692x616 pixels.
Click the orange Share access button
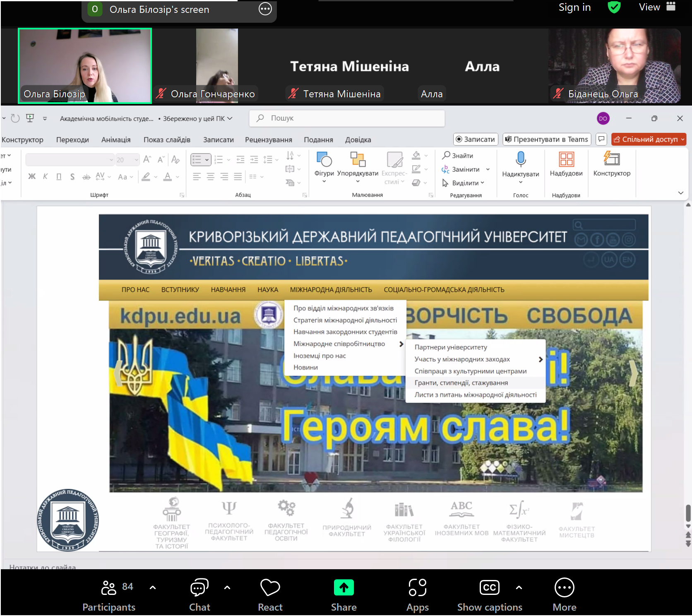[648, 140]
